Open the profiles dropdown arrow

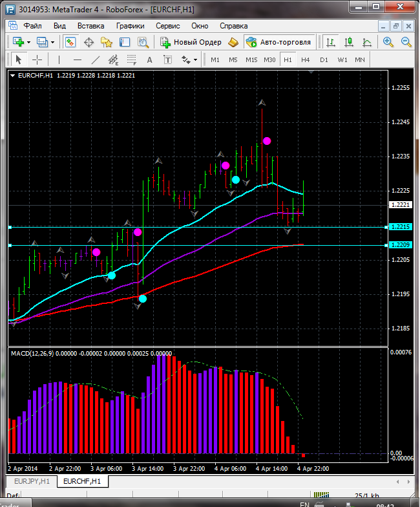(53, 42)
